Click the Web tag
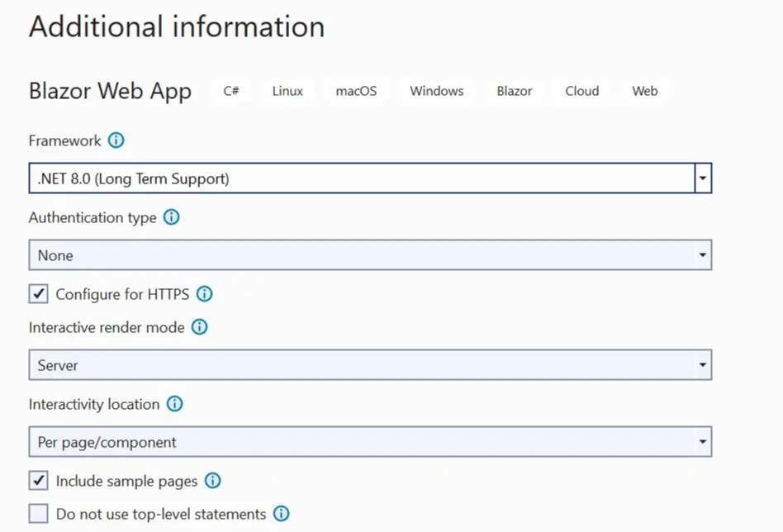Image resolution: width=783 pixels, height=532 pixels. pyautogui.click(x=645, y=91)
